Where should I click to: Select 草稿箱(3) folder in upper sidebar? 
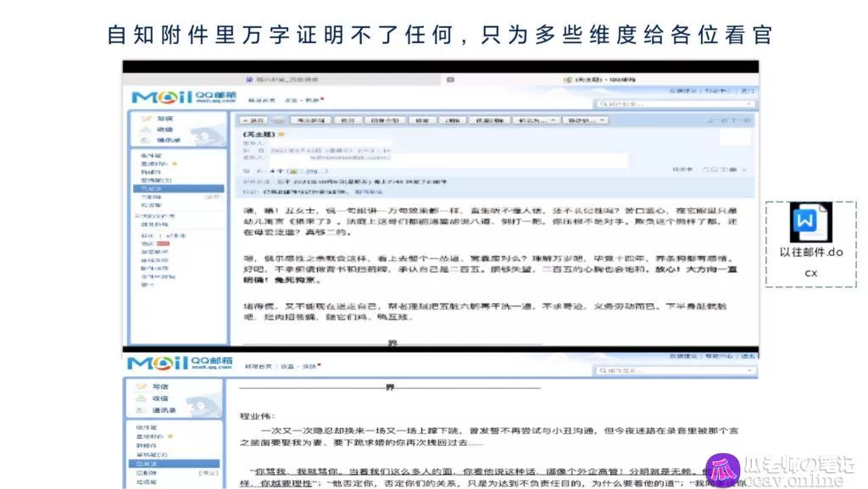click(156, 180)
